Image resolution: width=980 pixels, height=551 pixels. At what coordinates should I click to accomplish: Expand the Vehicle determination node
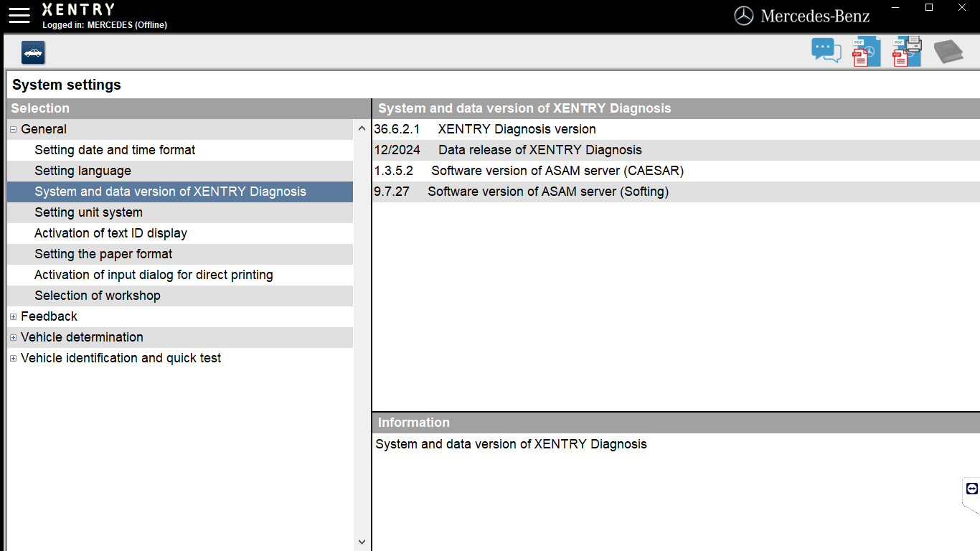(x=14, y=338)
